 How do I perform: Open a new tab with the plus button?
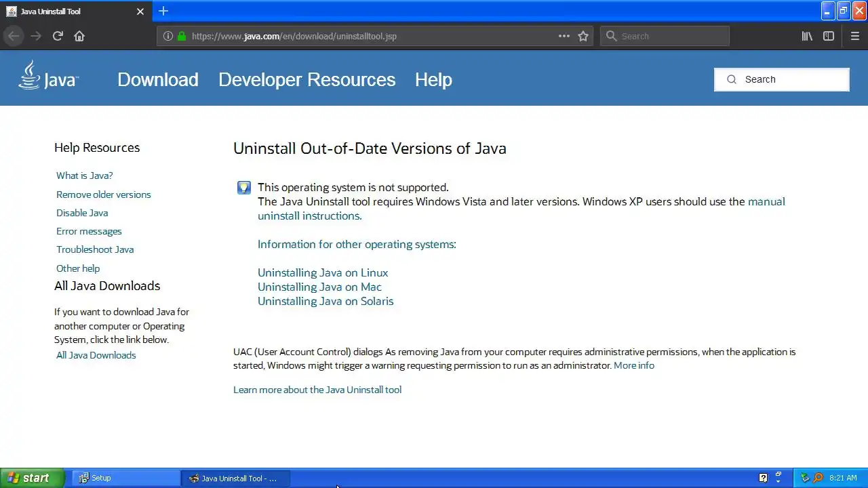(163, 11)
